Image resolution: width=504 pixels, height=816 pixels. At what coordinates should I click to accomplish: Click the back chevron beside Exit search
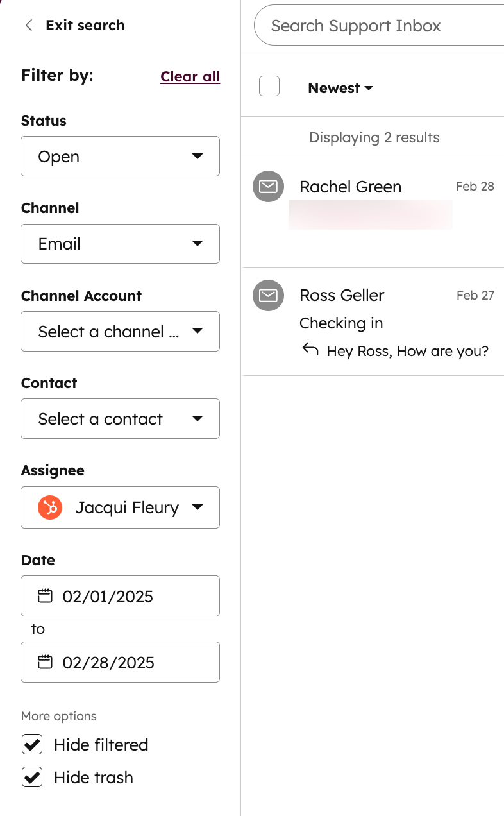point(28,25)
